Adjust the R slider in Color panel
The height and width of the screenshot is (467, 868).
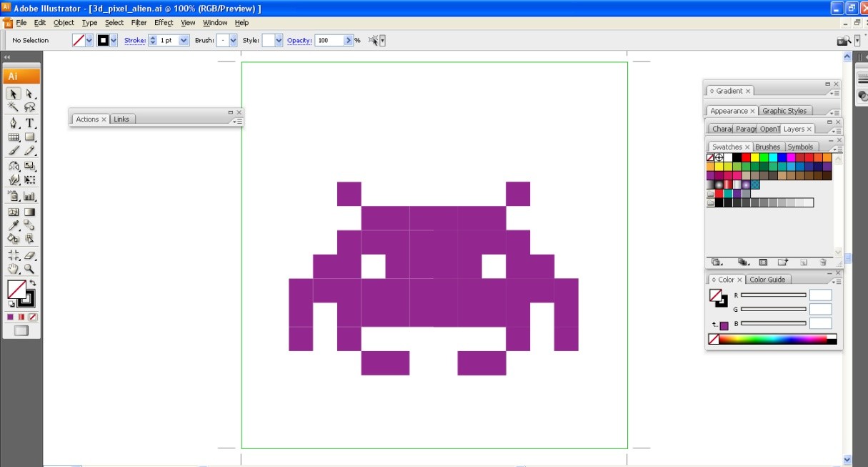774,295
